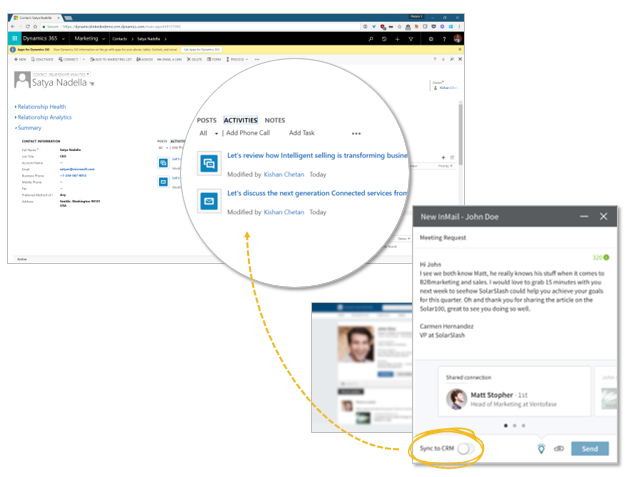Image resolution: width=631 pixels, height=477 pixels.
Task: Click ADD TO MARKETING LIST command
Action: (111, 59)
